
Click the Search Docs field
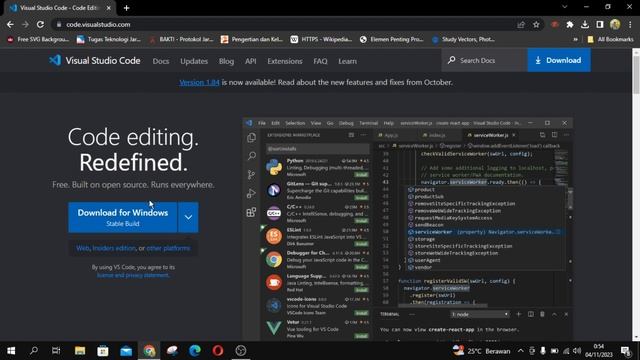tap(484, 60)
